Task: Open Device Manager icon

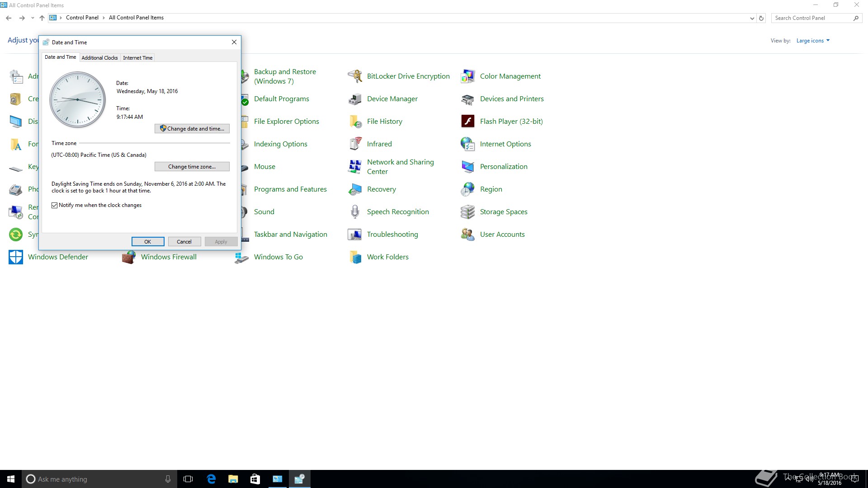Action: [x=355, y=99]
